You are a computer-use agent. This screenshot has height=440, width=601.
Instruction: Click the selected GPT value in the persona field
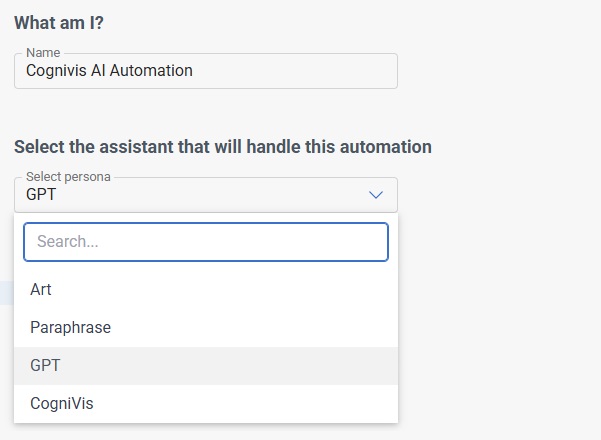[x=41, y=195]
